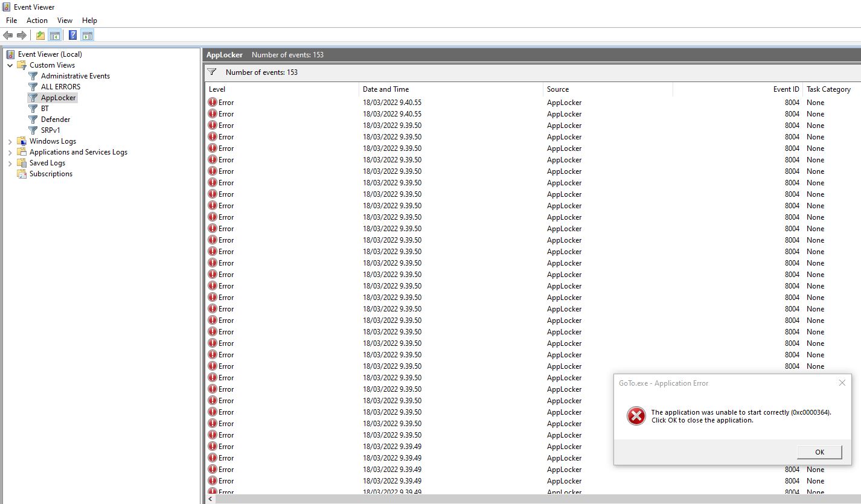Select the Windows Logs tree item
The image size is (861, 504).
53,141
